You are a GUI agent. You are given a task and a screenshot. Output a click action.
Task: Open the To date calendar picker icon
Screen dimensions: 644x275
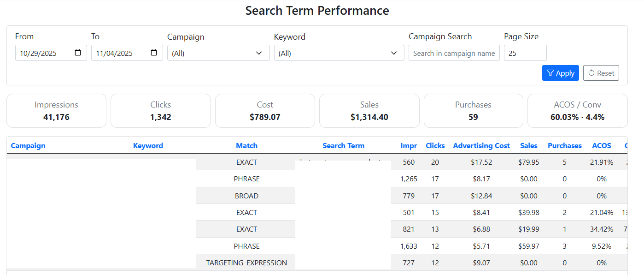coord(154,53)
